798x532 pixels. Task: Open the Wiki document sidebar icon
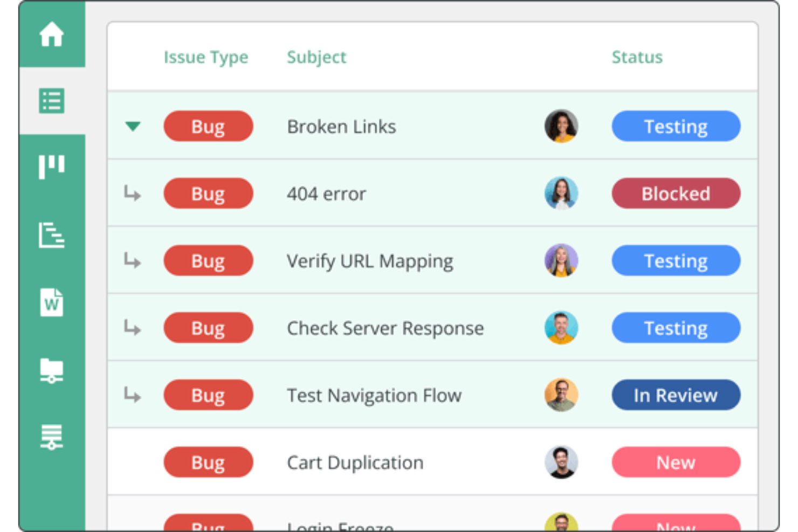point(52,302)
